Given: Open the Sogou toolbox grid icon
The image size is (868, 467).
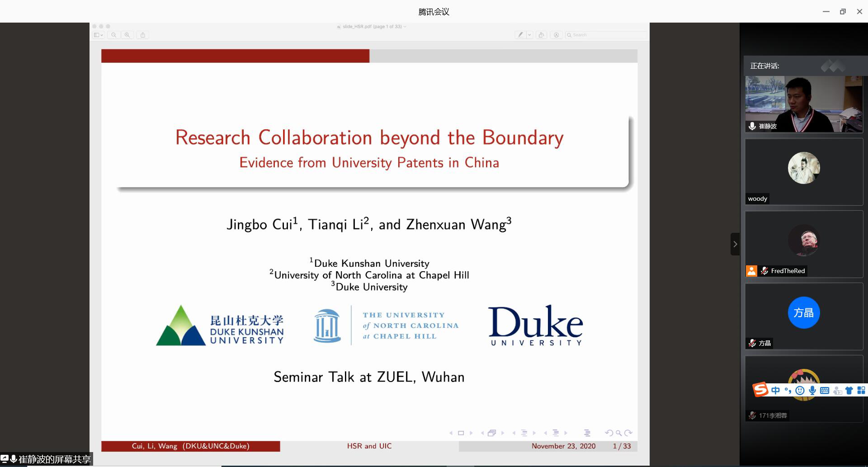Looking at the screenshot, I should [x=861, y=391].
